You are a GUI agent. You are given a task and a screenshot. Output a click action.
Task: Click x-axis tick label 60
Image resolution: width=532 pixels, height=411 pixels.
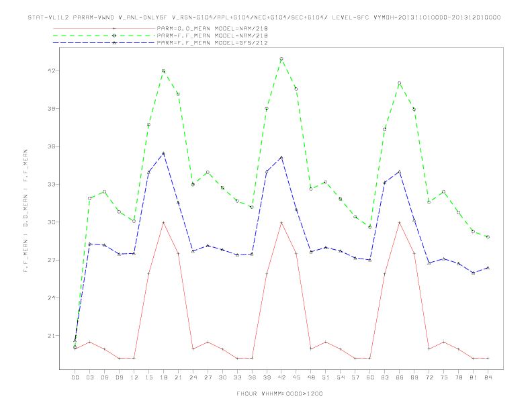pyautogui.click(x=370, y=377)
